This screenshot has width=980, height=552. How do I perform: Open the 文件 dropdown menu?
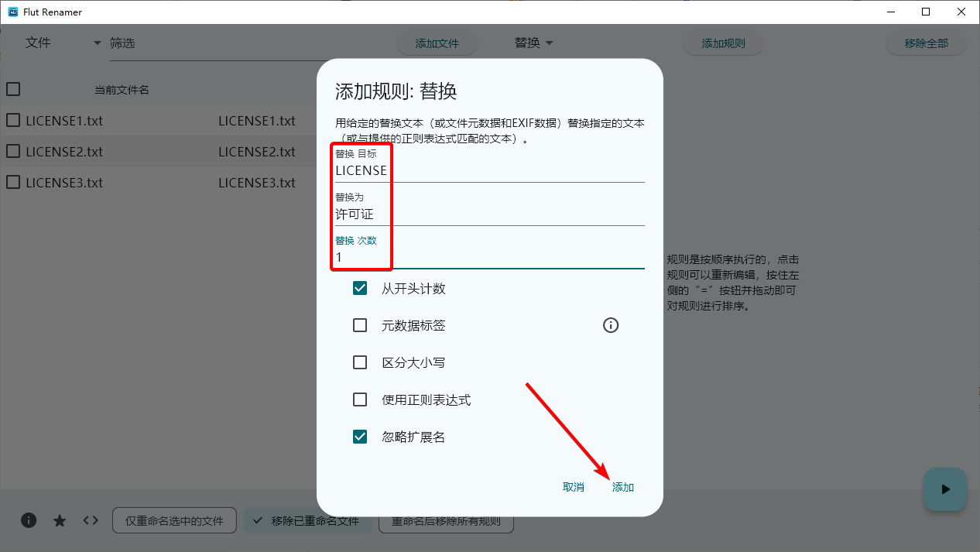[39, 43]
